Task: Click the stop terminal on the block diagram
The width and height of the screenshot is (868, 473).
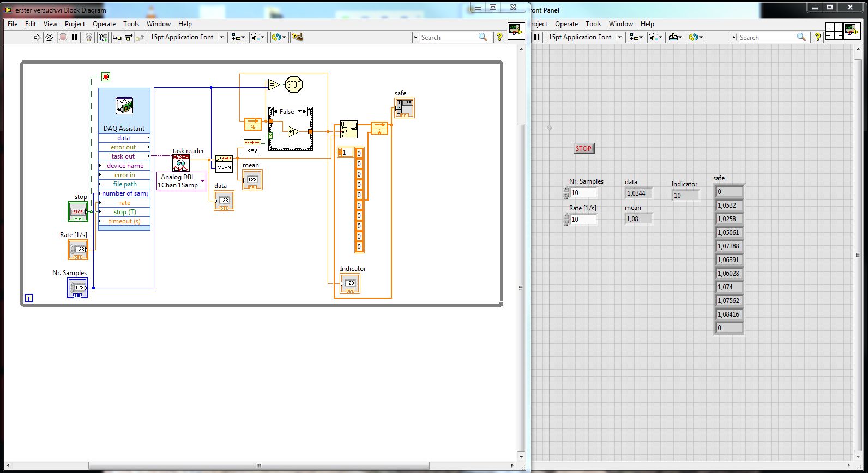Action: pyautogui.click(x=78, y=211)
